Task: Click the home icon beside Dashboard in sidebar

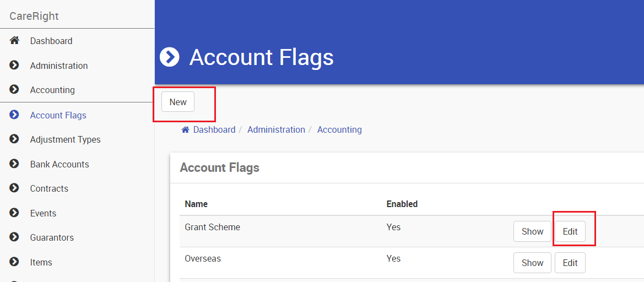Action: click(x=15, y=41)
